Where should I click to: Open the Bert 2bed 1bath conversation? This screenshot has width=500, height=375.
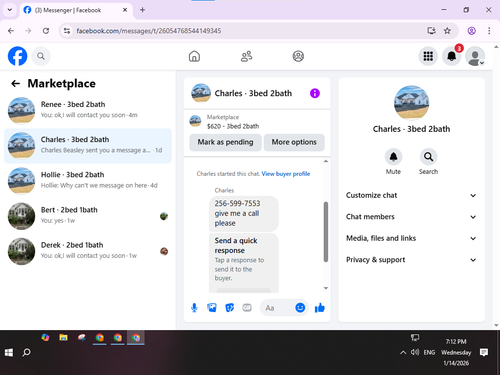88,216
